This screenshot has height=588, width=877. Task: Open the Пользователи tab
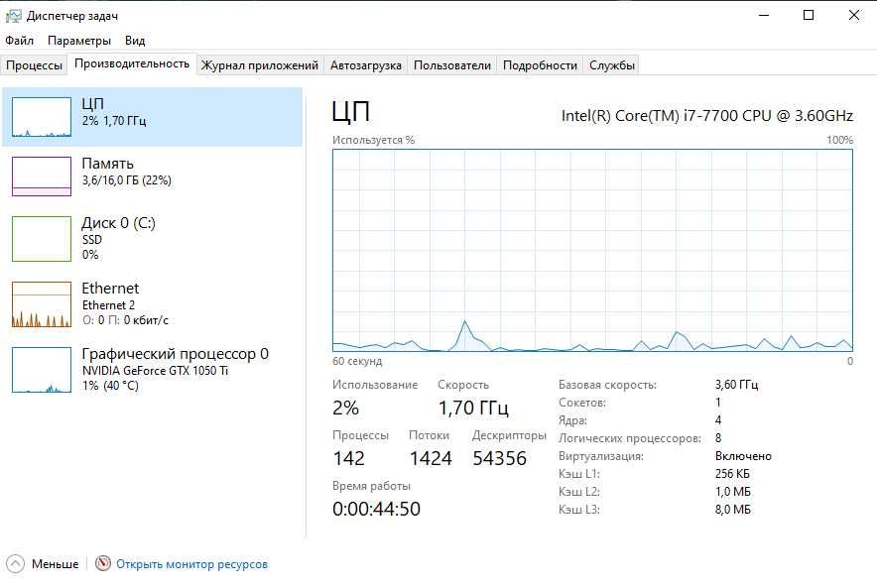tap(452, 64)
